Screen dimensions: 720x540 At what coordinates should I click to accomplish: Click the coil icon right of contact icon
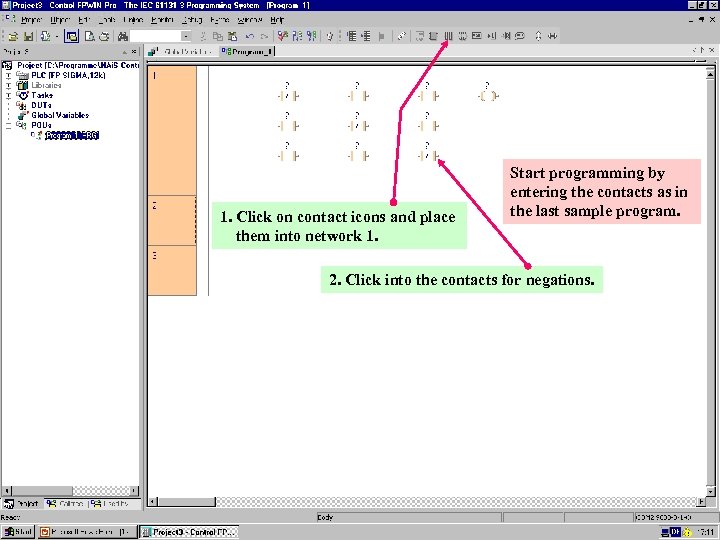[463, 36]
